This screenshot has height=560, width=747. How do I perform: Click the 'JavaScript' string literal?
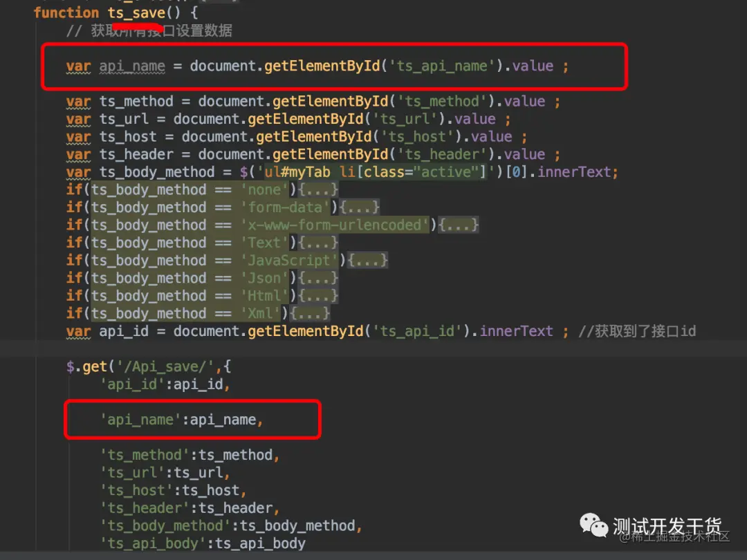(289, 261)
